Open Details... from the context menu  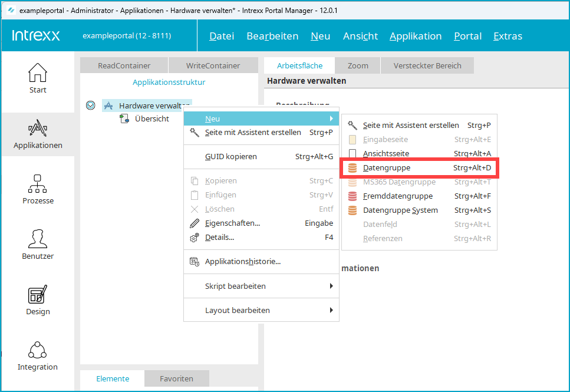(261, 237)
